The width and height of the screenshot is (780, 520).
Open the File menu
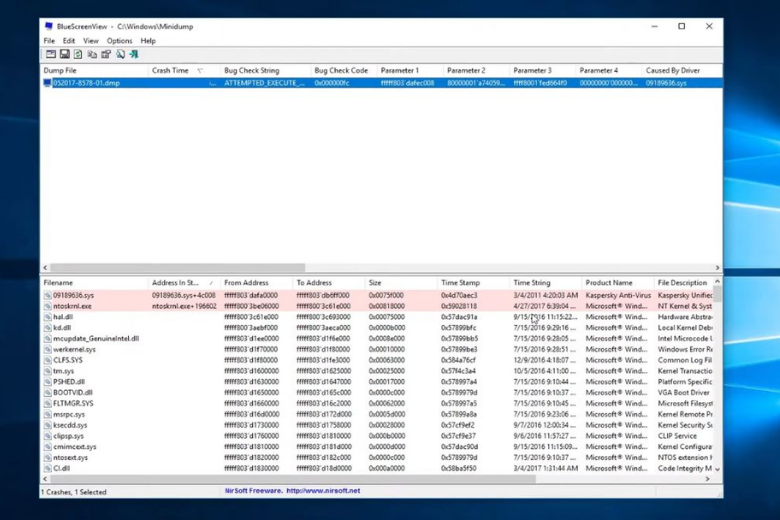coord(49,41)
